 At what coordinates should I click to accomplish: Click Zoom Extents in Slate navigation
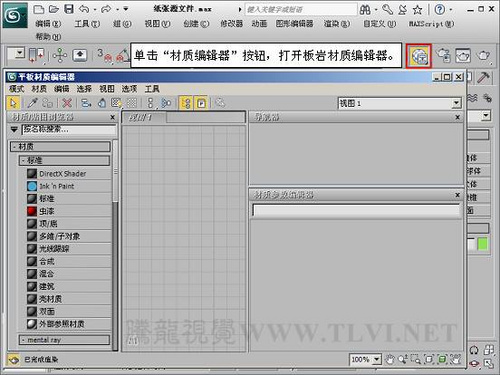429,359
